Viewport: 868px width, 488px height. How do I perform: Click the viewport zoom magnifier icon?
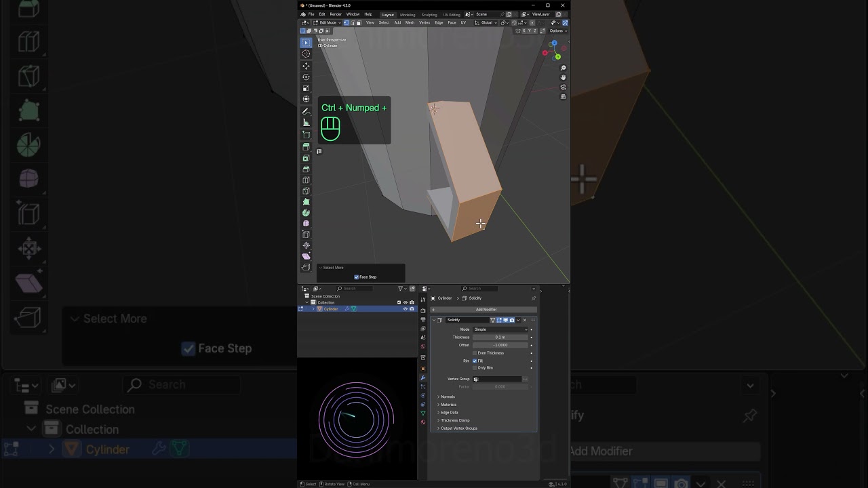coord(563,68)
